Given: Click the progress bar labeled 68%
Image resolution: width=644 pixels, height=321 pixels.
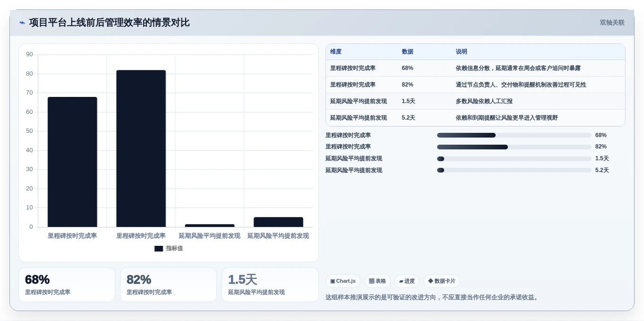Looking at the screenshot, I should 514,135.
